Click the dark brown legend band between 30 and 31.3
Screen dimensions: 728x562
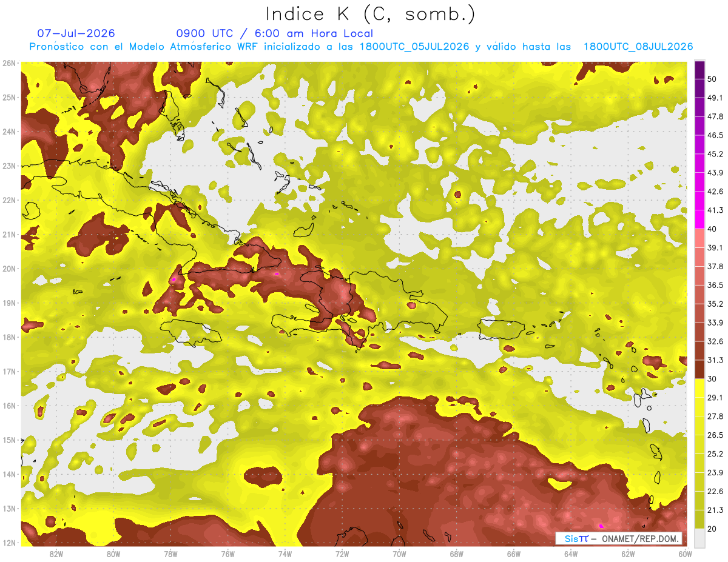699,370
